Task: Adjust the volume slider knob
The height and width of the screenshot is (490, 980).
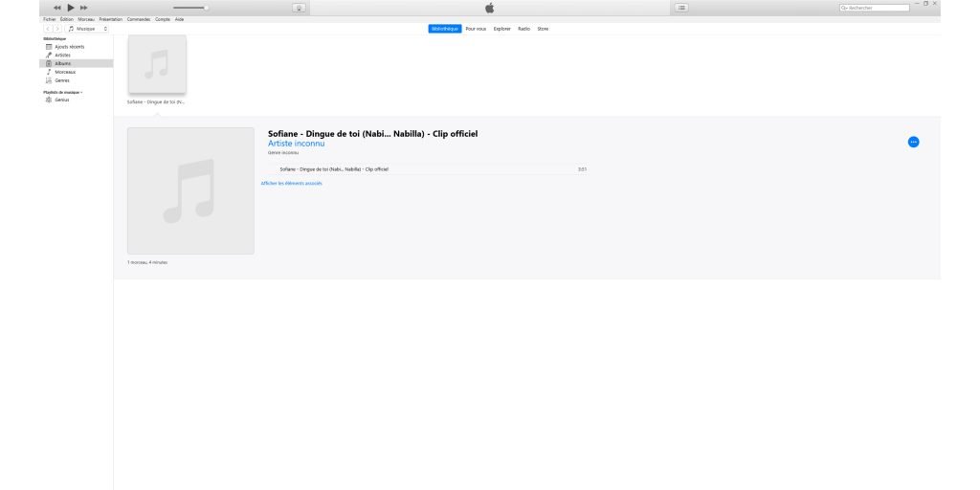Action: coord(207,8)
